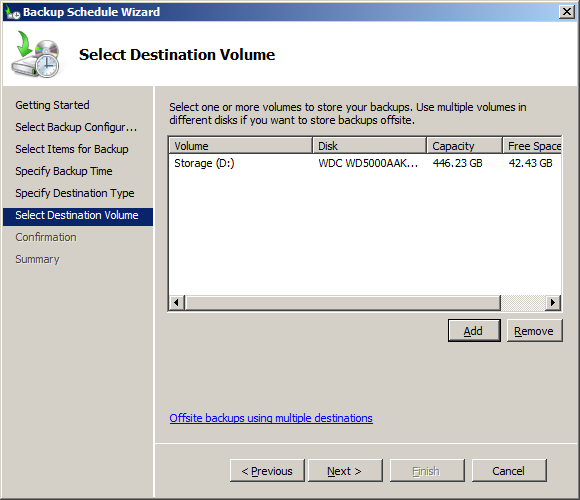Viewport: 580px width, 500px height.
Task: Go to the Specify Destination Type step
Action: tap(75, 193)
